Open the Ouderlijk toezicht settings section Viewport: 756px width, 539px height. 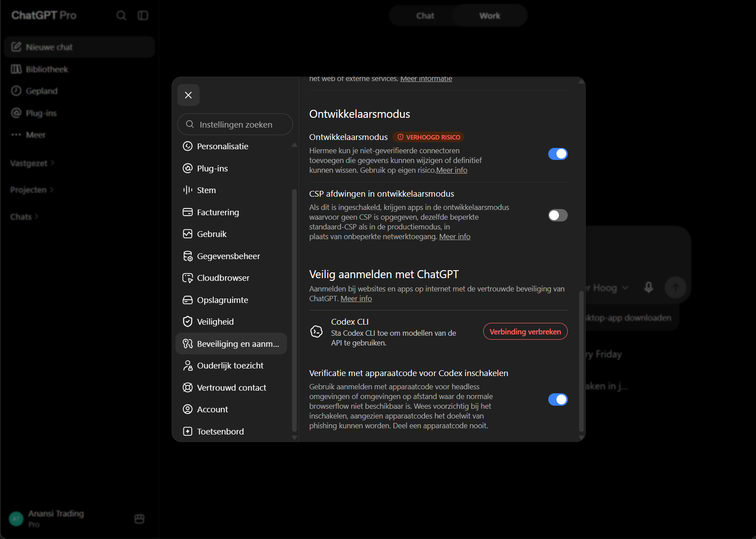coord(231,365)
